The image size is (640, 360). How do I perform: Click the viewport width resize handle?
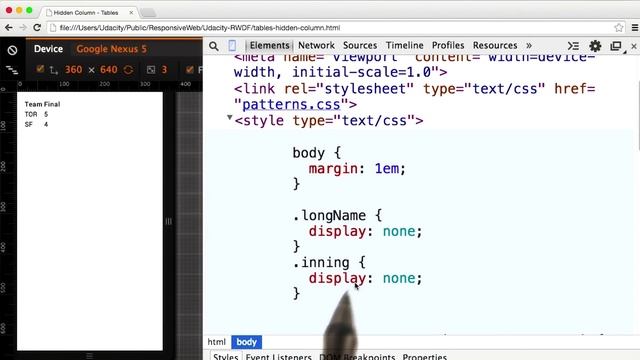[x=169, y=221]
